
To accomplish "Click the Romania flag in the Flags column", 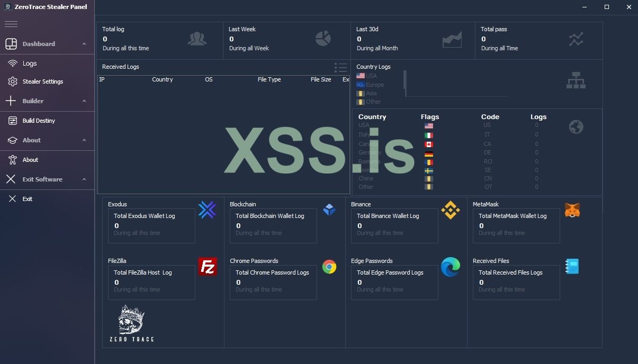I will (429, 162).
